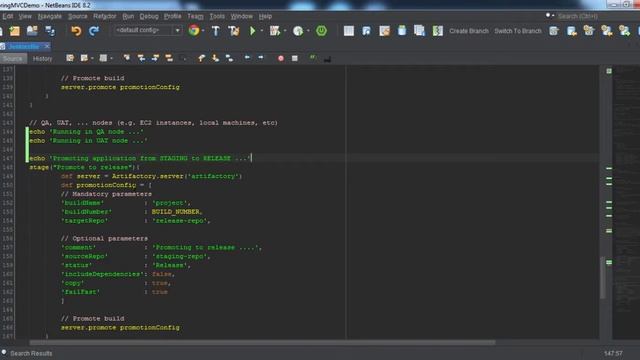
Task: Click the Profile Project toolbar icon
Action: (x=298, y=31)
